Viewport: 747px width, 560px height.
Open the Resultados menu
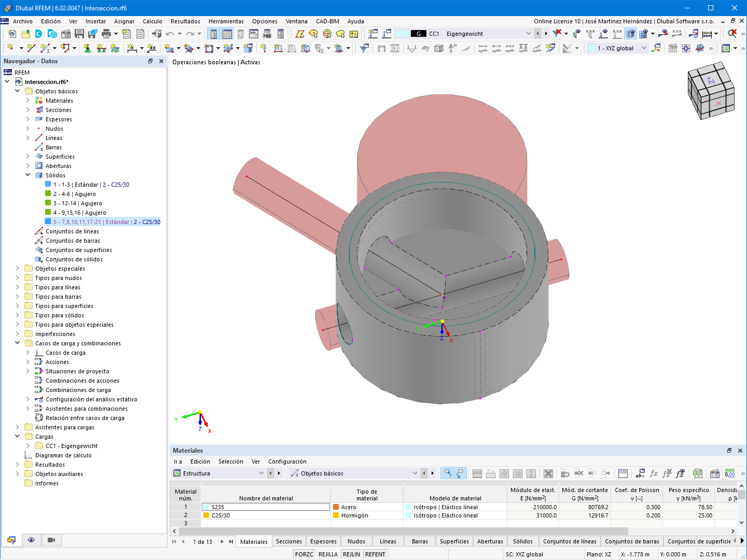[185, 21]
